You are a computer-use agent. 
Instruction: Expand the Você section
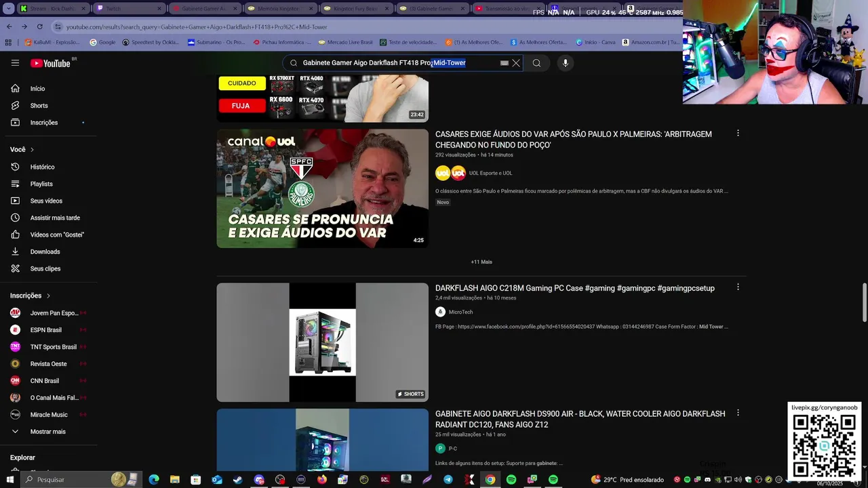(22, 150)
